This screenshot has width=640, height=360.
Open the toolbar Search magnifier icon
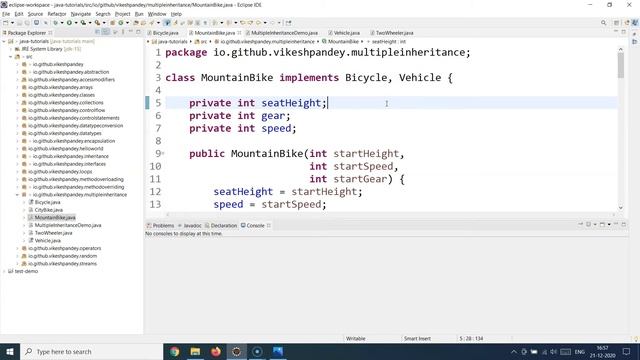(x=603, y=23)
